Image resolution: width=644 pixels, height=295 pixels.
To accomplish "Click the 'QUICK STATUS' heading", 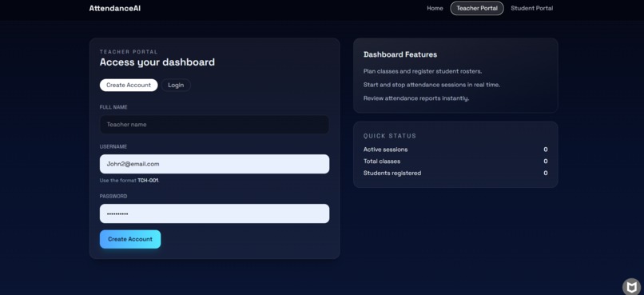I will pos(390,136).
